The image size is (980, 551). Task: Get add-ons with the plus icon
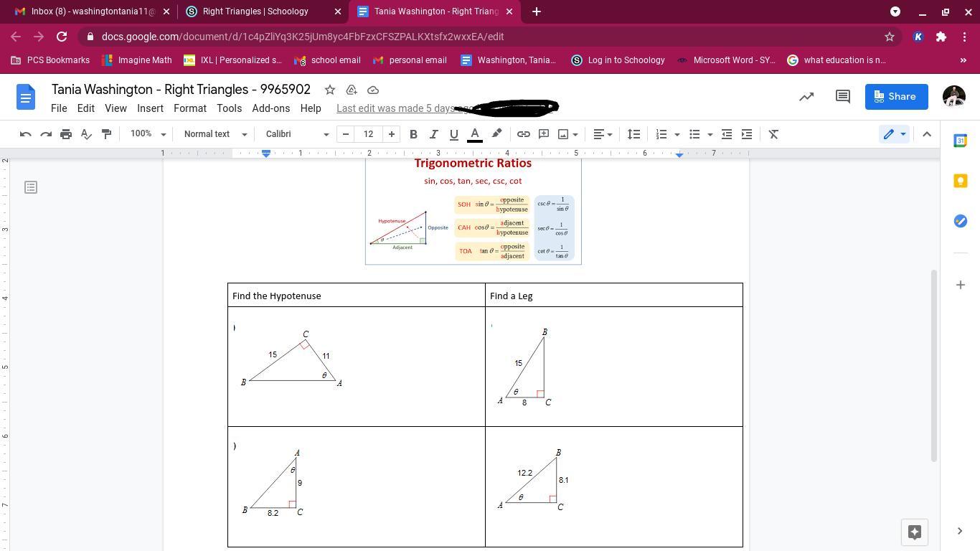[960, 285]
